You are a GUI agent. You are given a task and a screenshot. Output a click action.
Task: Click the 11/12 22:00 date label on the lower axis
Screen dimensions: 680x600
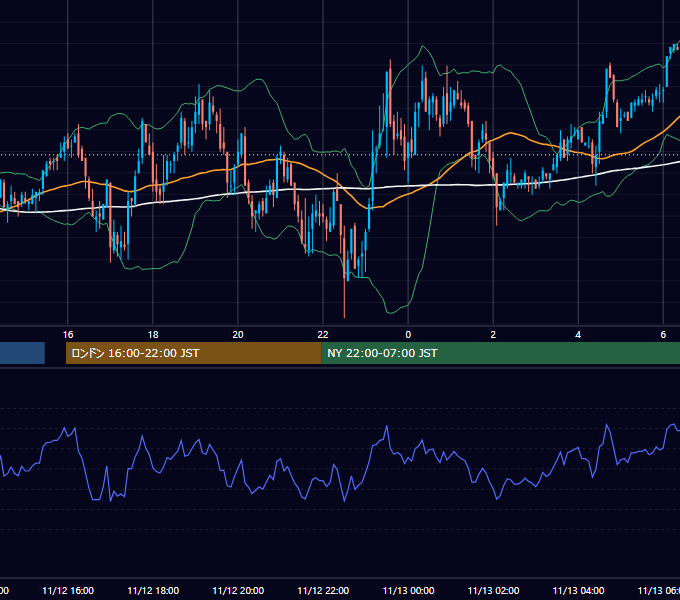point(323,591)
